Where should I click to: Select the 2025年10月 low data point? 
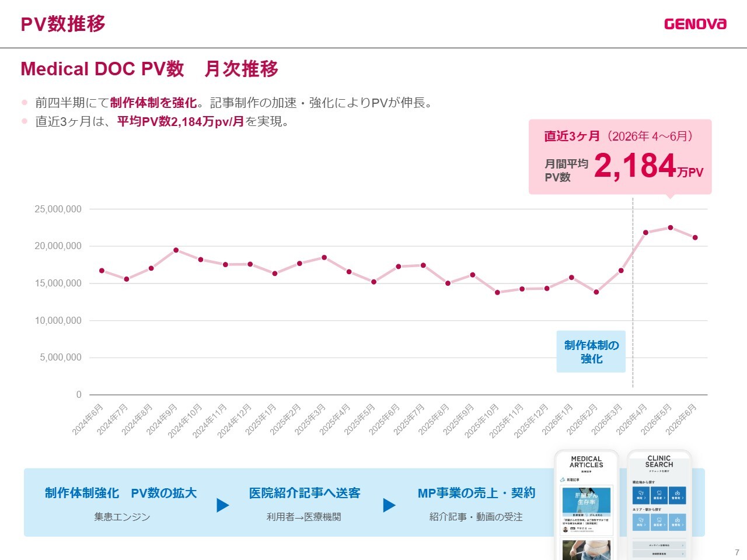click(497, 292)
